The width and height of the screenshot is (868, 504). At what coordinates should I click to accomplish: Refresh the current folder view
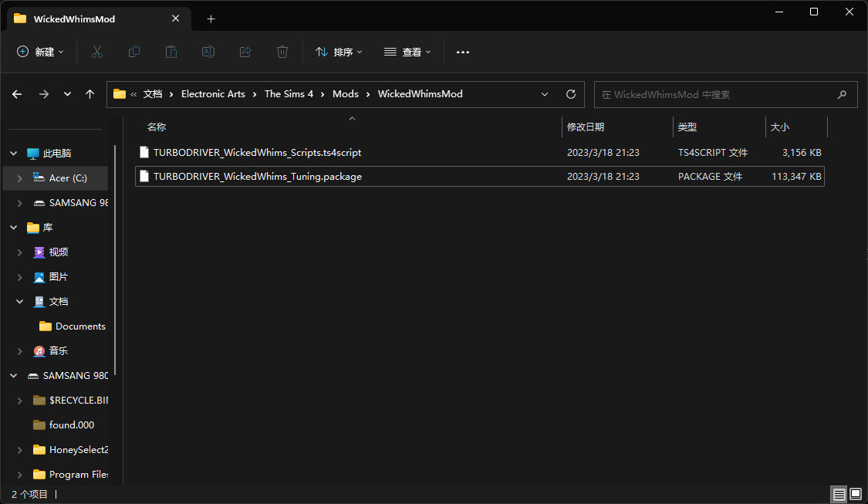tap(571, 94)
